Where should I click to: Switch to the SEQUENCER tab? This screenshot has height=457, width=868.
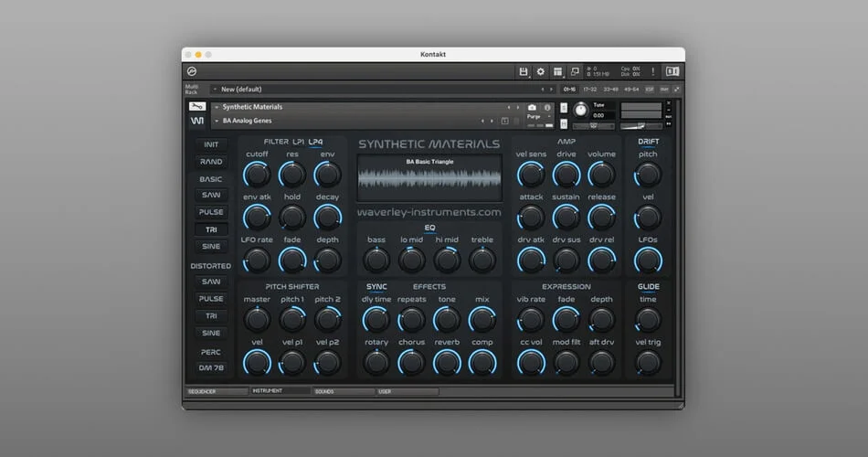click(x=217, y=391)
